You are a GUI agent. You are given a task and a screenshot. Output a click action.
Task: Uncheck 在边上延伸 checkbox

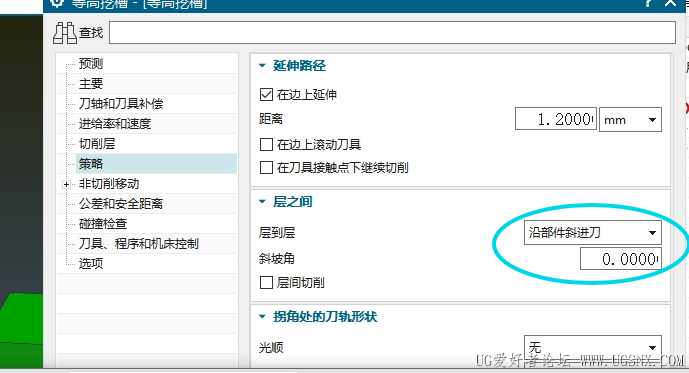[266, 94]
